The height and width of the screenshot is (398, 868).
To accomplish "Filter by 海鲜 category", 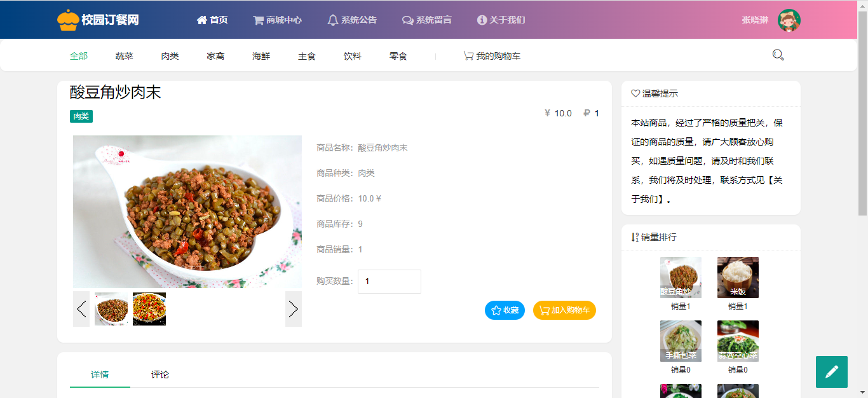I will click(261, 56).
